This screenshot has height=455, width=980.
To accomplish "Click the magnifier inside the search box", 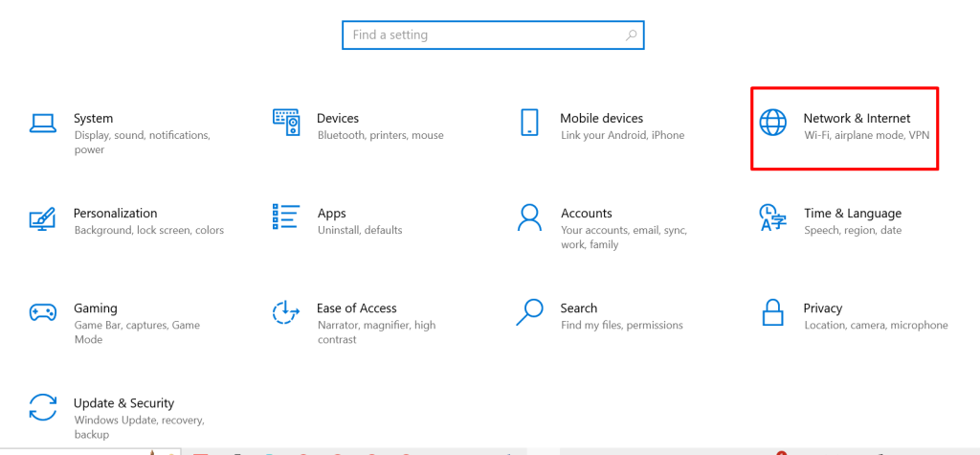I will [631, 35].
